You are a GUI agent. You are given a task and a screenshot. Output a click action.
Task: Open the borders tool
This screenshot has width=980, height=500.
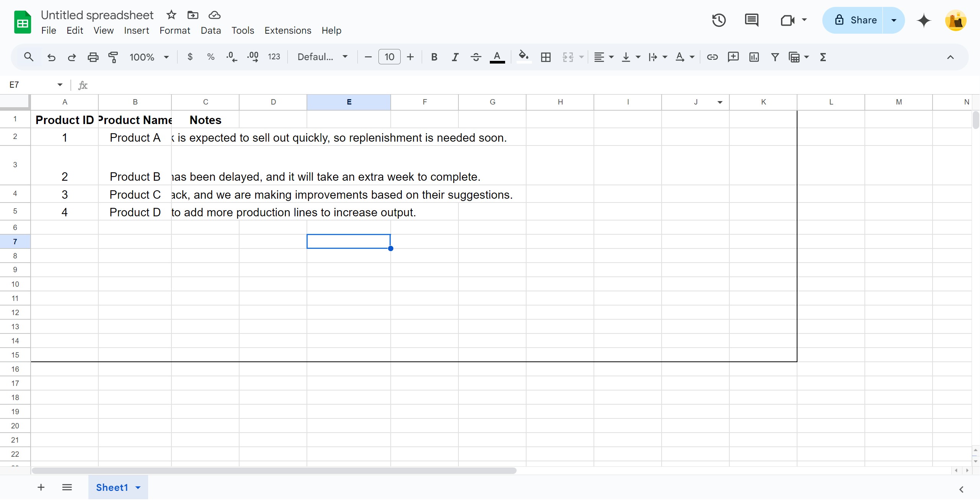pos(546,57)
